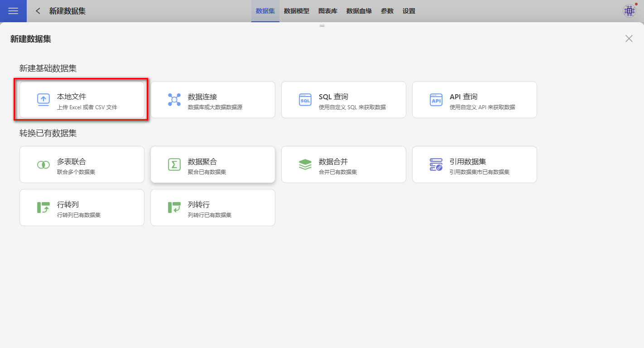Click the 列转行 unpivot icon

pos(174,208)
